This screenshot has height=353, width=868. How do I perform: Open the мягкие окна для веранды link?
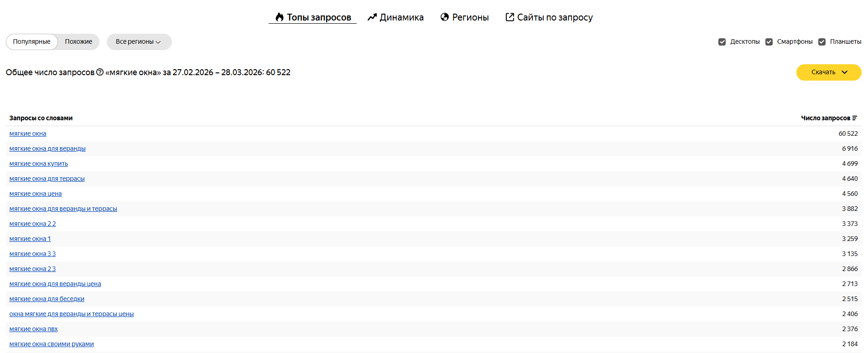[47, 148]
